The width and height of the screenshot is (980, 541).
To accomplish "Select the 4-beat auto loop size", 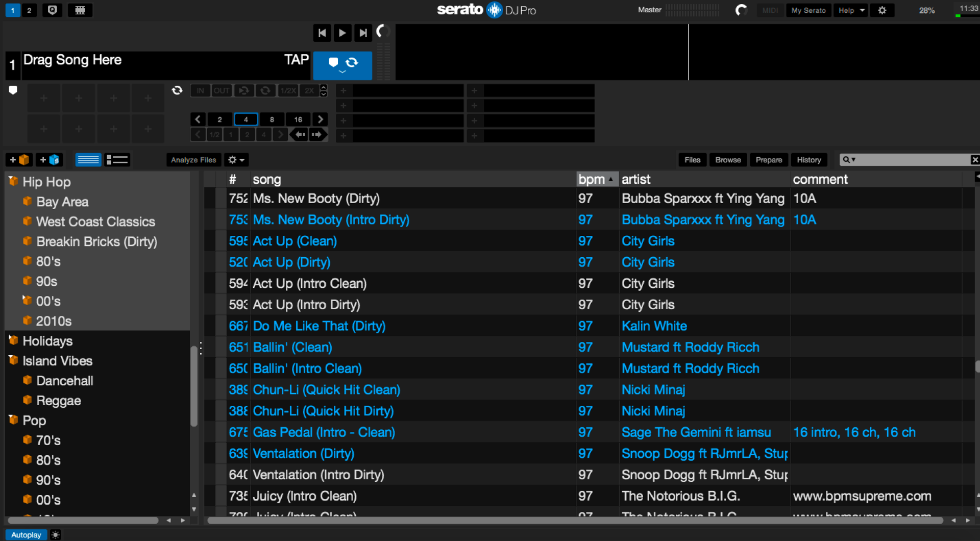I will (246, 119).
